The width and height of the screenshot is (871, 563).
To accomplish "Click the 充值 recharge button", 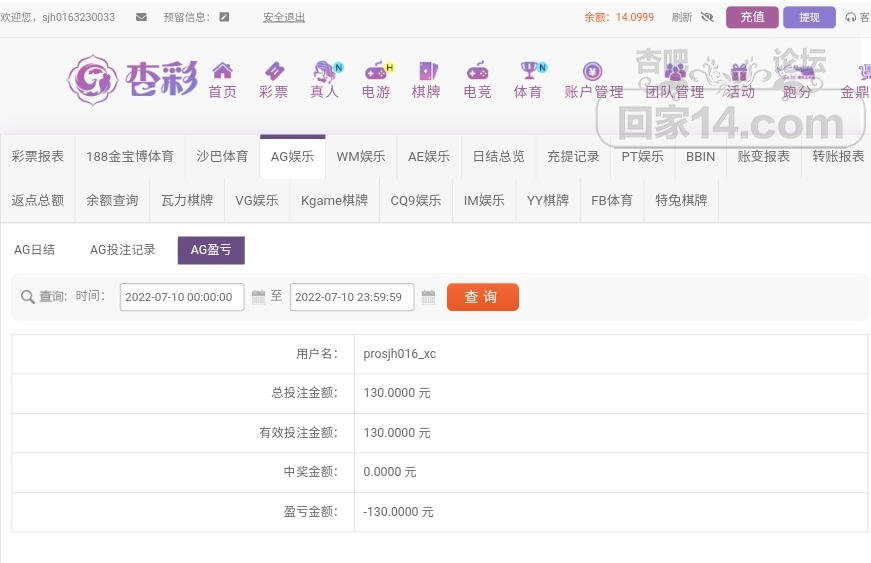I will tap(752, 17).
